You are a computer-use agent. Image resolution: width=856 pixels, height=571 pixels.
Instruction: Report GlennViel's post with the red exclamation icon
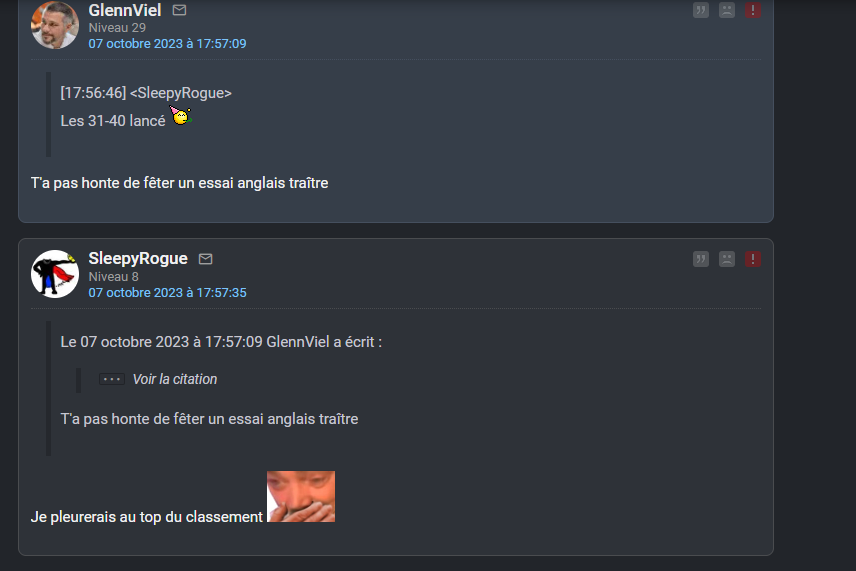click(753, 10)
